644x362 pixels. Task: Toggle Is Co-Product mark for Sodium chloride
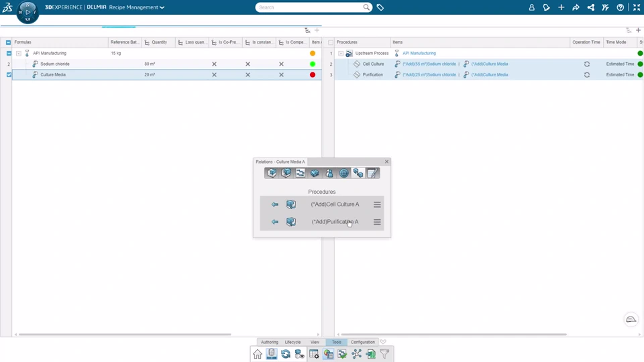[214, 64]
